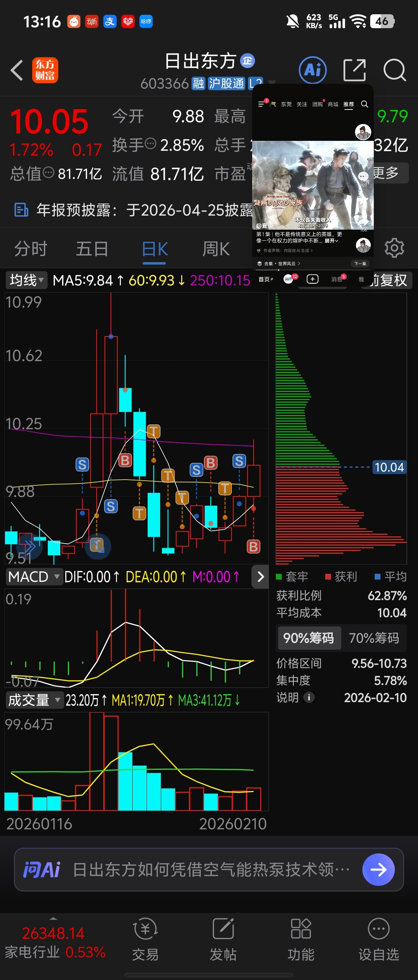Image resolution: width=418 pixels, height=980 pixels.
Task: Open the 交易 yen icon
Action: (x=145, y=929)
